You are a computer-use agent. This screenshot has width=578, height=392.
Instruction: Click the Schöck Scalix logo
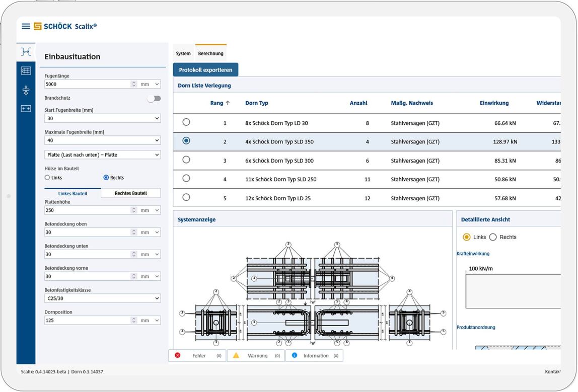point(65,26)
